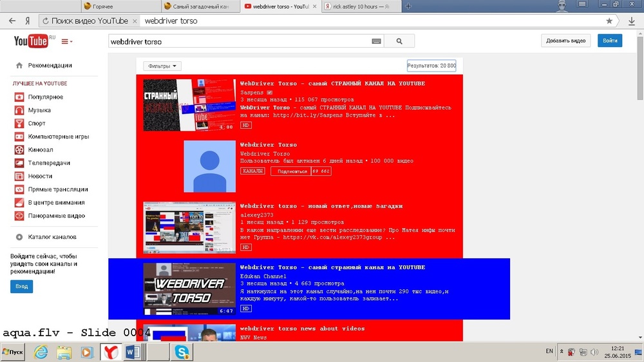This screenshot has width=644, height=362.
Task: Open Edukan Channel uploader link
Action: (263, 276)
